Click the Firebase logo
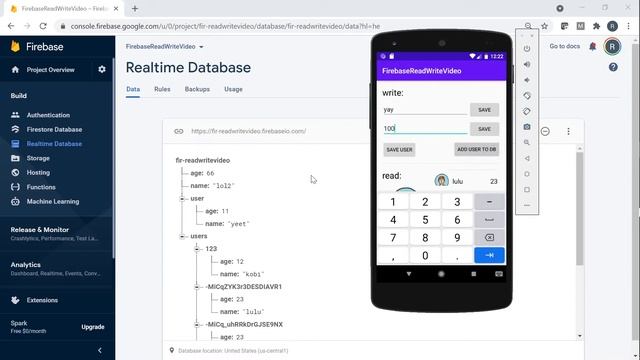The image size is (640, 360). coord(37,47)
